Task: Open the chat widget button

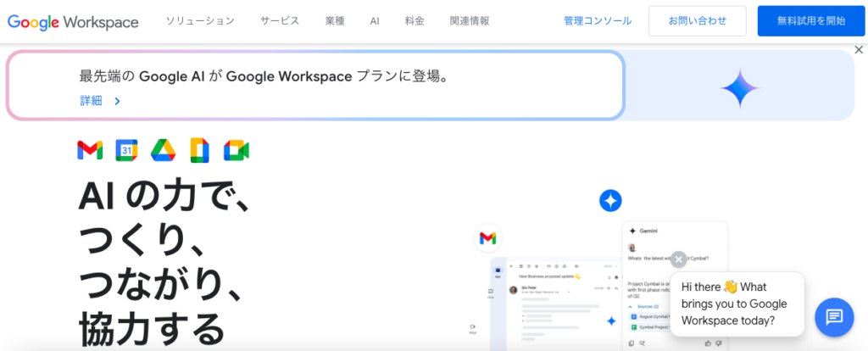Action: [834, 317]
